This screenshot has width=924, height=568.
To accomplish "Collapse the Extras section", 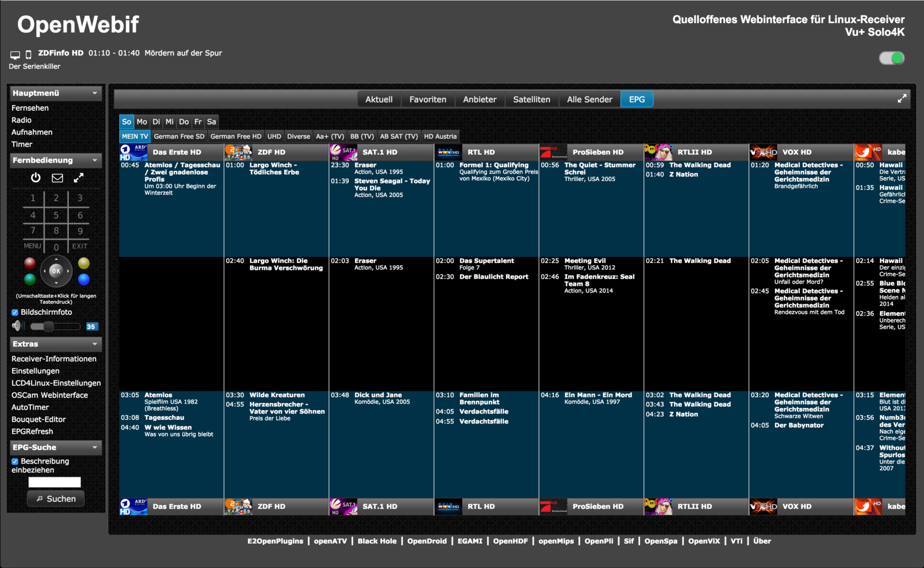I will [x=95, y=344].
